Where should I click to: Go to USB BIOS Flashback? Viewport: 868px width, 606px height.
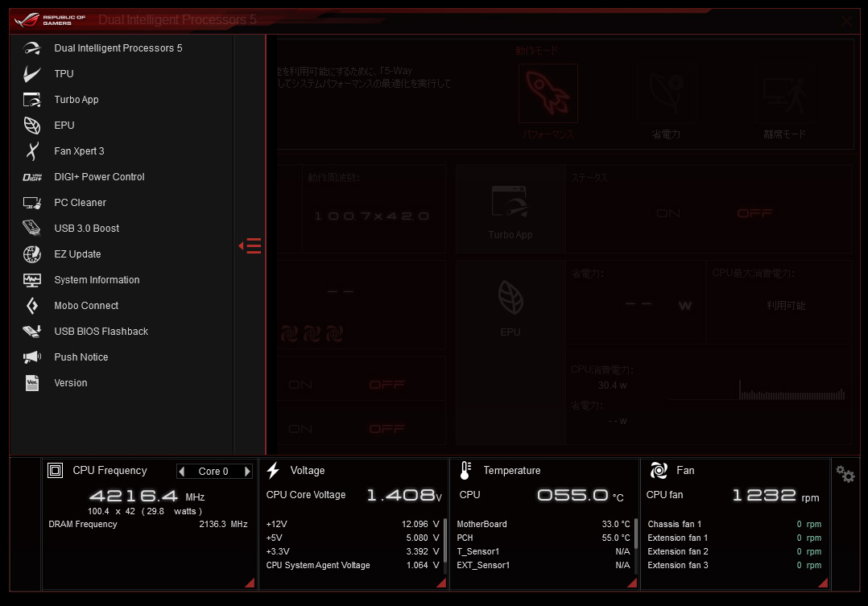coord(101,332)
